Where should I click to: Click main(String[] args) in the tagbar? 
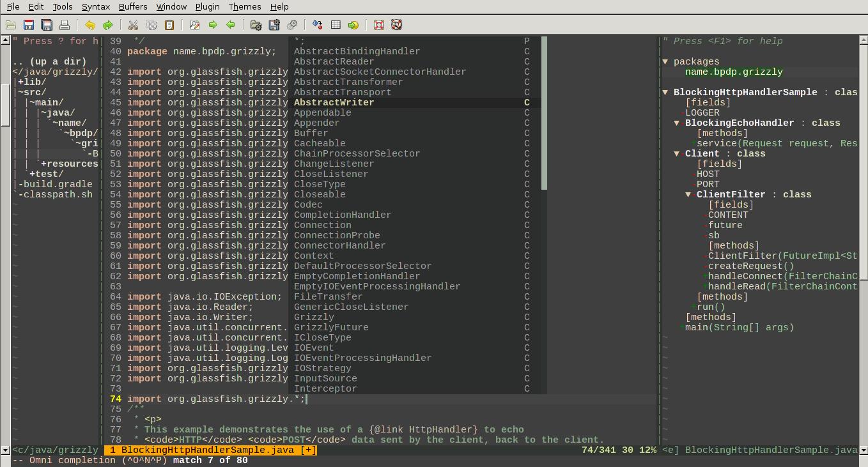coord(740,328)
